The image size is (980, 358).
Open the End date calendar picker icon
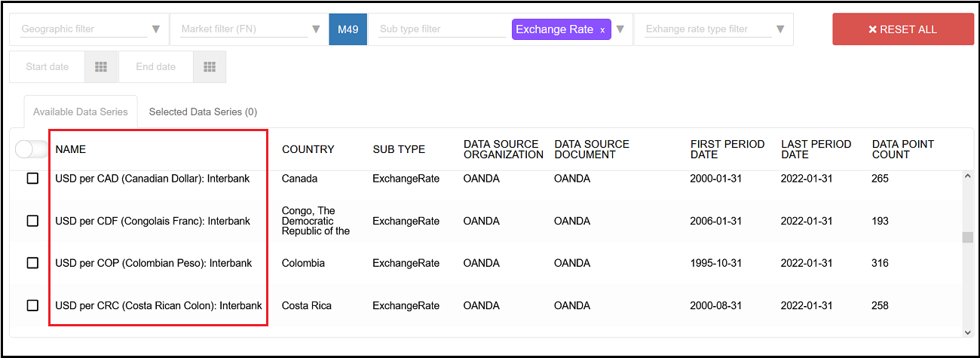(x=210, y=67)
